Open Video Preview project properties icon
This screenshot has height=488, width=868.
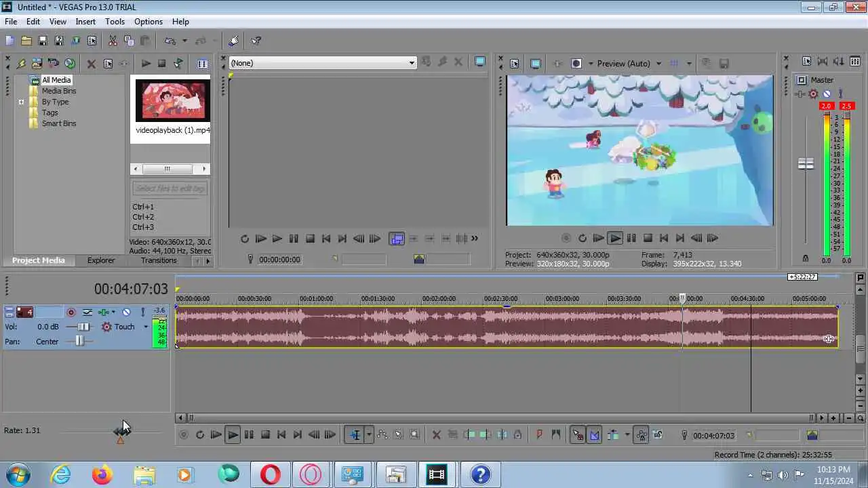(514, 64)
